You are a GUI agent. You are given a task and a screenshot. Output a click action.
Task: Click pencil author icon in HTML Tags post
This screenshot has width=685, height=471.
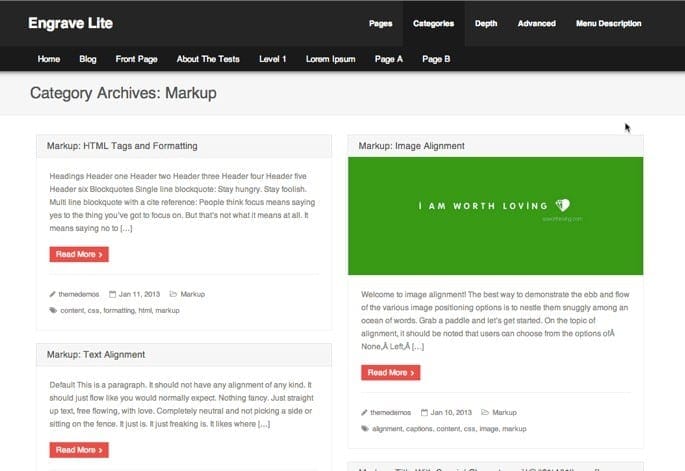click(52, 294)
